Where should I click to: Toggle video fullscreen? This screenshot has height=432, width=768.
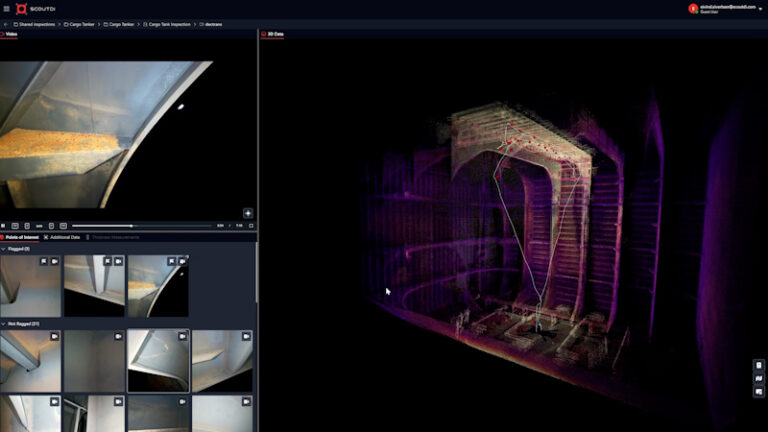pos(251,226)
